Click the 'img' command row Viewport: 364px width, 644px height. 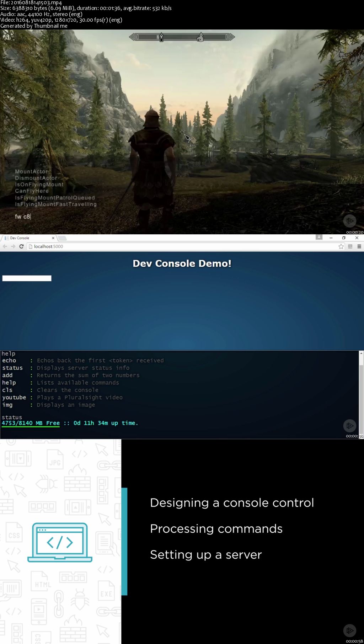point(48,405)
